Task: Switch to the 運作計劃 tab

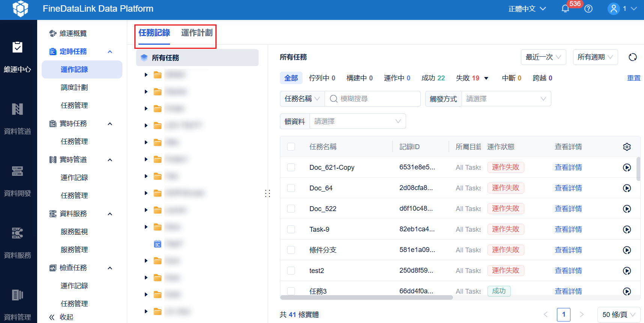Action: coord(197,33)
